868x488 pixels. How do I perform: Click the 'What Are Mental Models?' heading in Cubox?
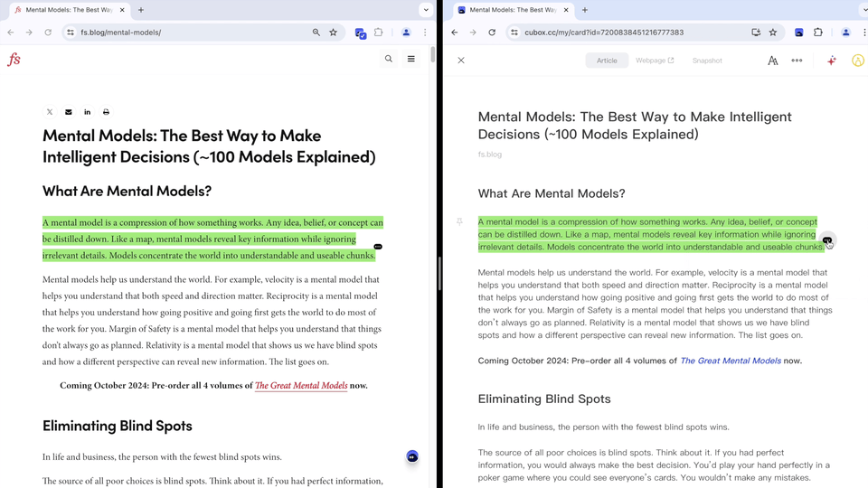click(x=552, y=193)
